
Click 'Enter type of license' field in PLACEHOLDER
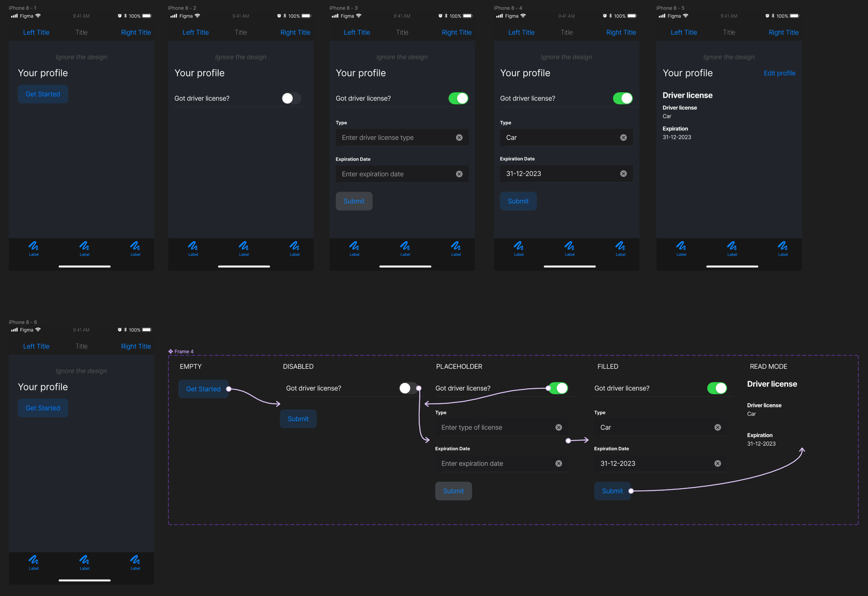pos(502,427)
